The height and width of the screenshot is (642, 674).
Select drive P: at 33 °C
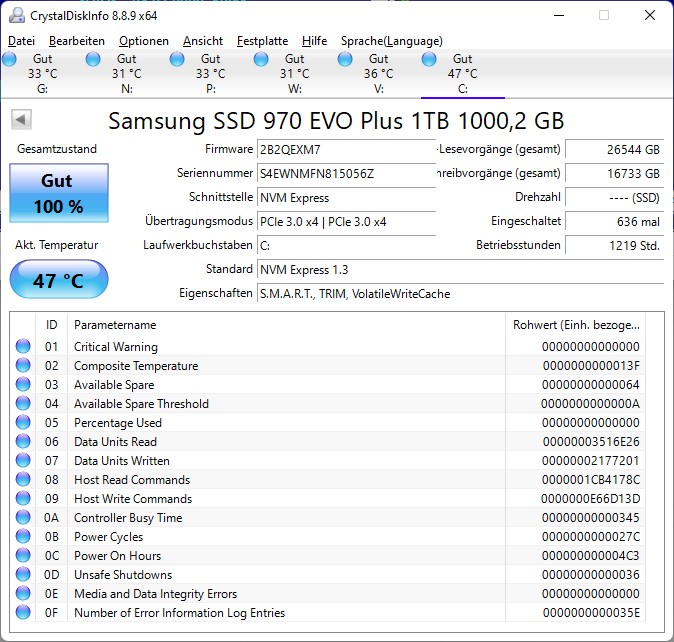click(211, 74)
